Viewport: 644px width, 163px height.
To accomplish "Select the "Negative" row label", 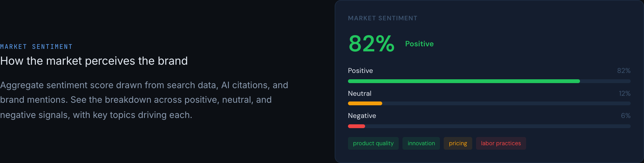I will pos(362,116).
